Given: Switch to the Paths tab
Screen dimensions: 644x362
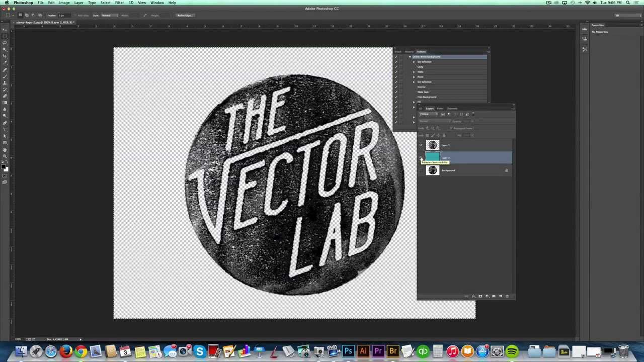Looking at the screenshot, I should point(440,109).
